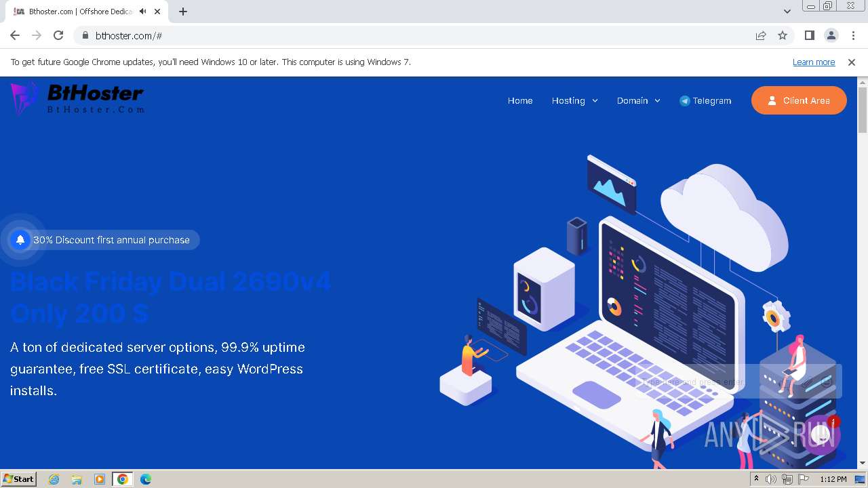
Task: Open a new browser tab
Action: 182,12
